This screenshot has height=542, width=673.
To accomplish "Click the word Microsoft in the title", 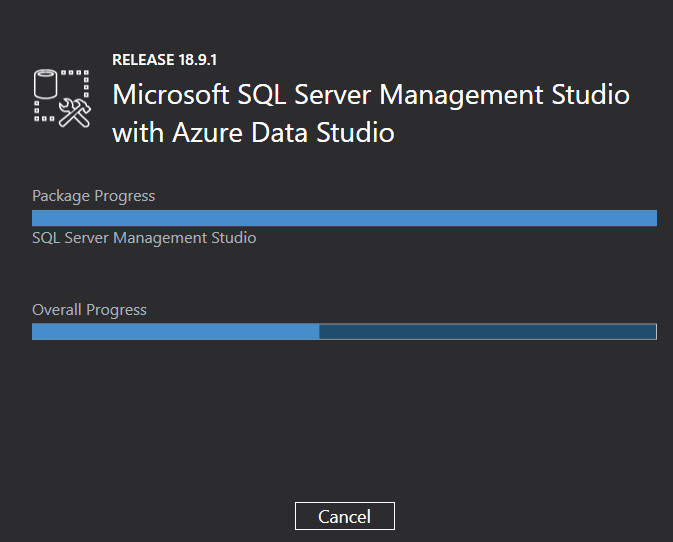I will click(x=164, y=96).
